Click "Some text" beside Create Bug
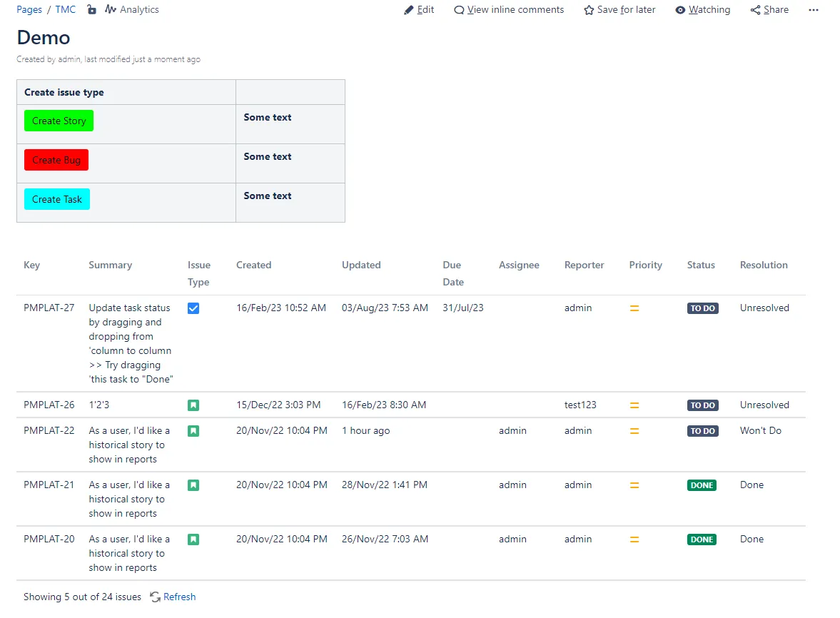The image size is (840, 618). coord(268,156)
